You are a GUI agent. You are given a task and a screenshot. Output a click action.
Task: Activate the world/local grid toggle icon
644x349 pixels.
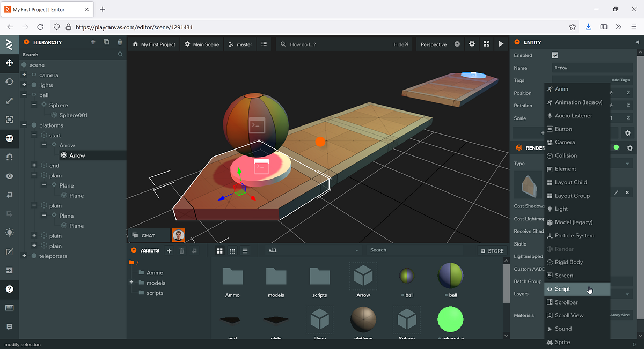coord(9,138)
